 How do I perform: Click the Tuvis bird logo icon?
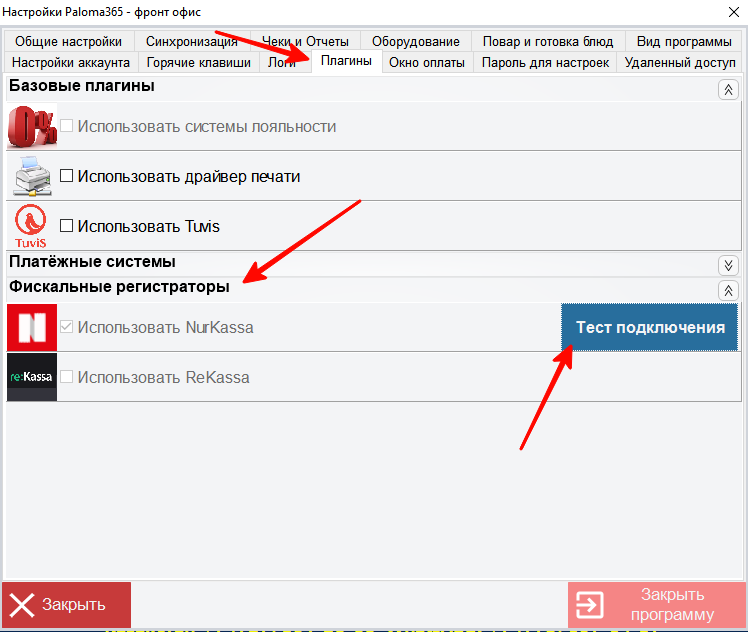click(x=31, y=226)
